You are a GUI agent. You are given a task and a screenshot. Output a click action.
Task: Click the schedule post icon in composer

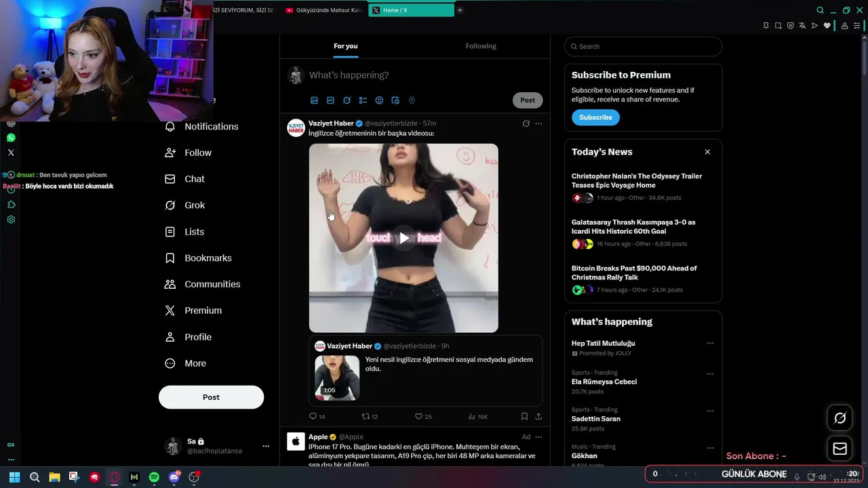pos(395,100)
